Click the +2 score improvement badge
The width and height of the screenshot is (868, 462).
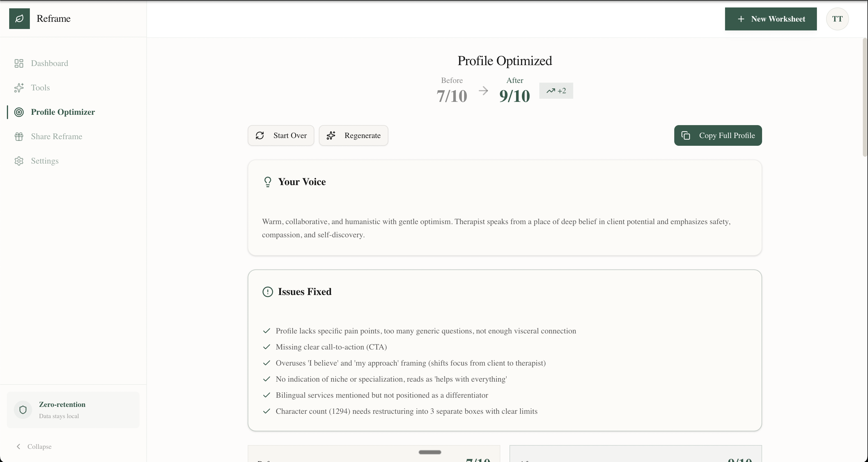(x=556, y=91)
